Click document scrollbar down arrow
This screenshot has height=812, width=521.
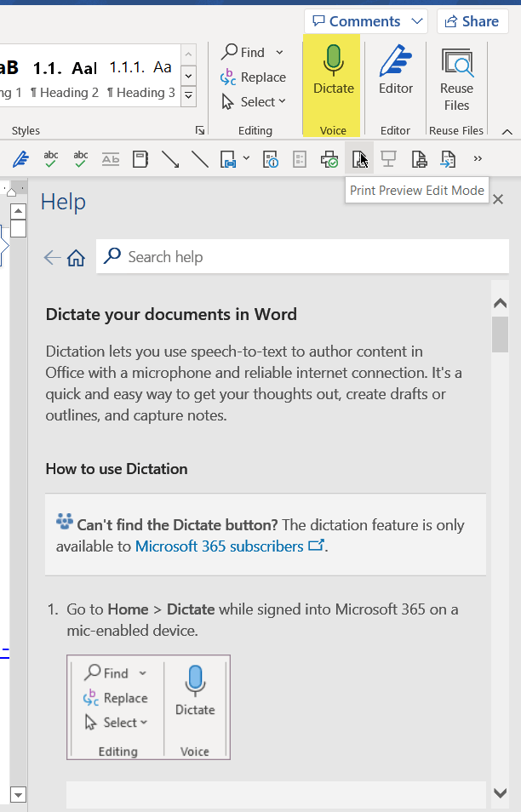click(x=18, y=794)
